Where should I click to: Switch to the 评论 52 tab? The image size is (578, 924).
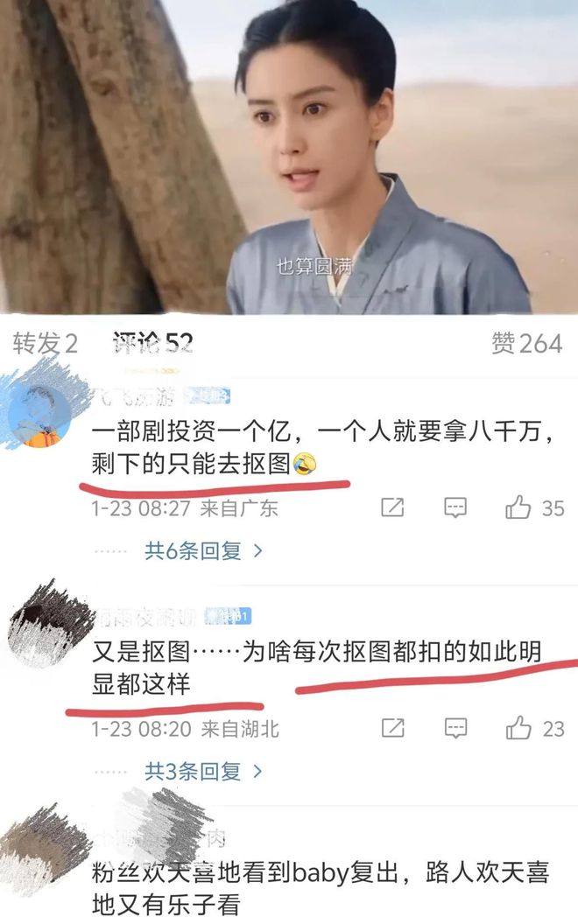tap(152, 343)
